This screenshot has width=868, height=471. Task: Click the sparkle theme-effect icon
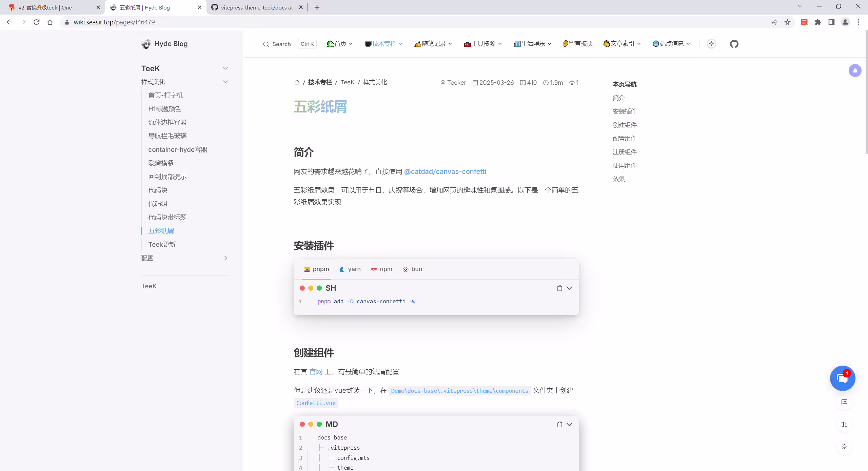(844, 447)
